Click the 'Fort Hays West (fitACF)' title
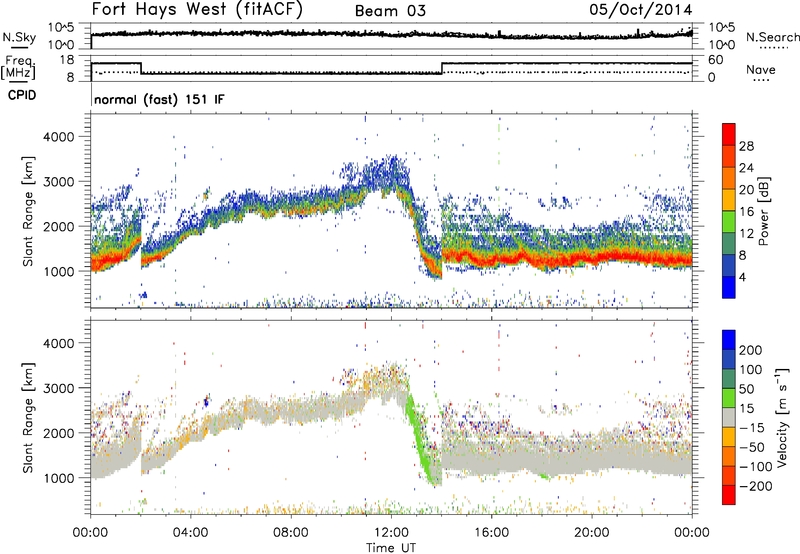Image resolution: width=800 pixels, height=554 pixels. click(x=197, y=9)
